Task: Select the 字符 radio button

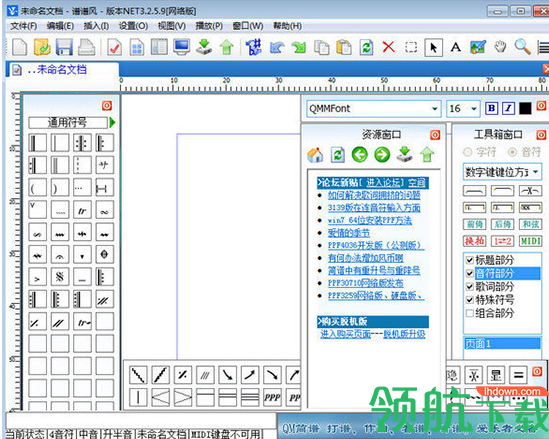Action: [467, 152]
